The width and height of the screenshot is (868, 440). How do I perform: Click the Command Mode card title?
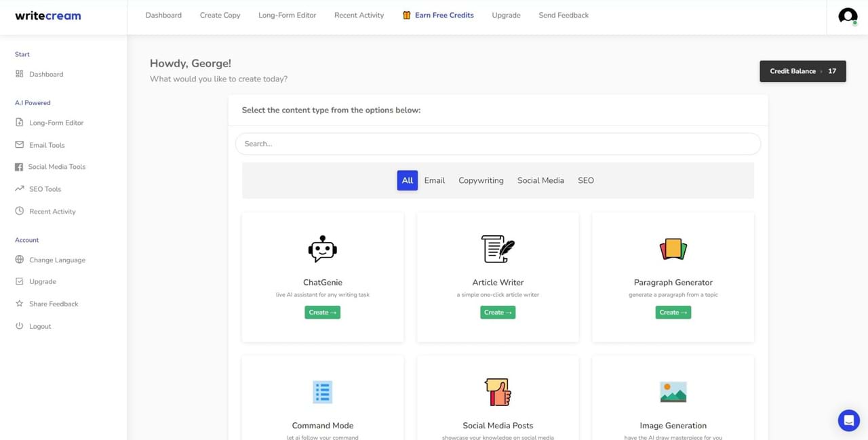(x=323, y=426)
